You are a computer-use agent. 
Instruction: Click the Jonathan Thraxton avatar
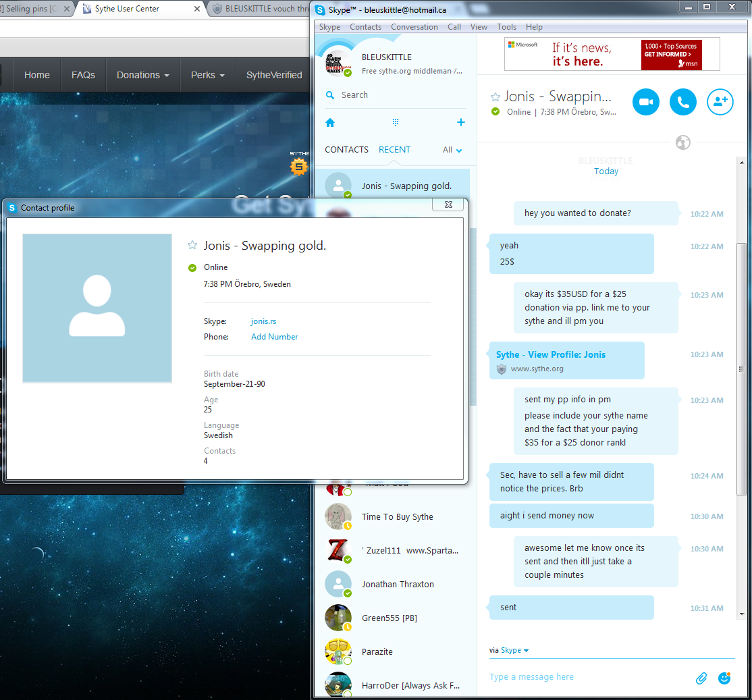[x=338, y=584]
